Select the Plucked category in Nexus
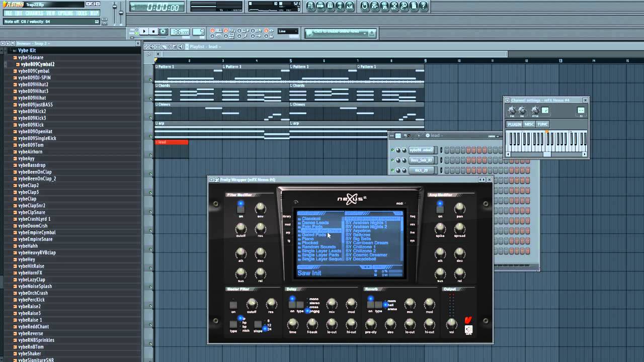Screen dimensions: 644x362 point(309,243)
